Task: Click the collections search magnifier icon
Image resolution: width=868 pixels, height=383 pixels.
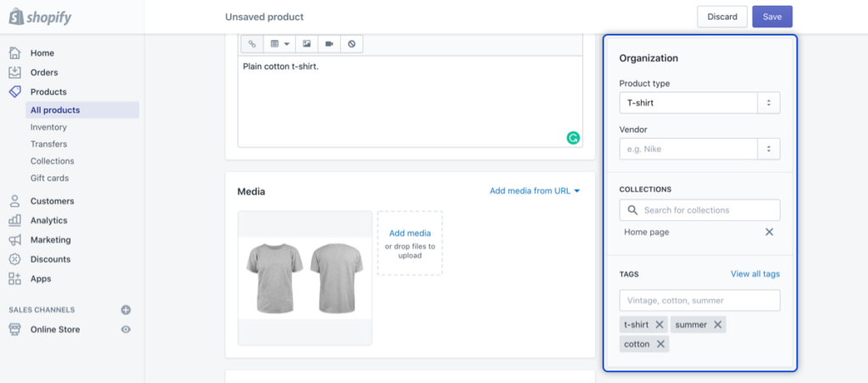Action: pyautogui.click(x=632, y=210)
